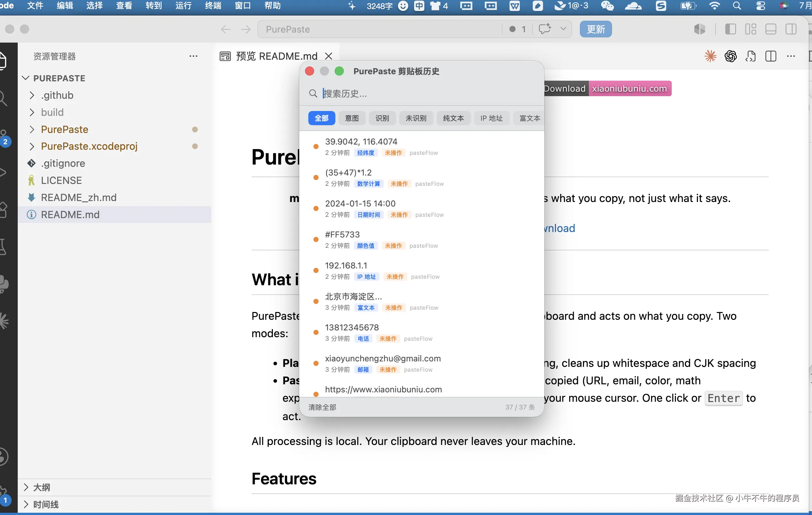Select the 全部 filter chip
Image resolution: width=812 pixels, height=515 pixels.
(322, 118)
